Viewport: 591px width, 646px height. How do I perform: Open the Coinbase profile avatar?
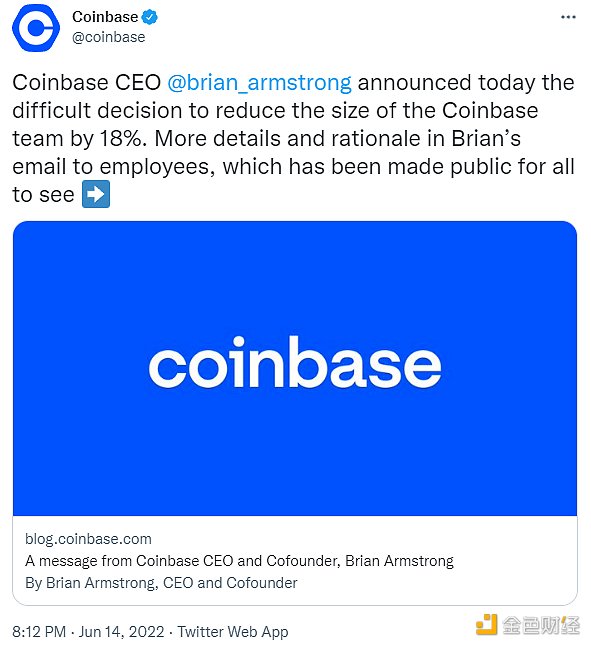(x=36, y=28)
